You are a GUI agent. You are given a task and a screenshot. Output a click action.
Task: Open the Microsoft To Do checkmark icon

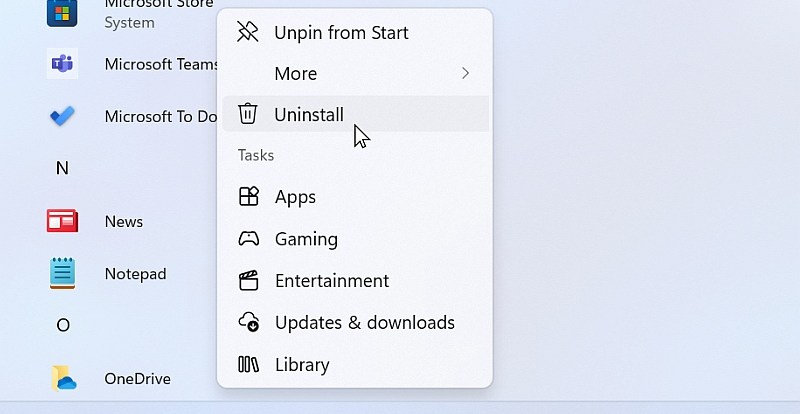point(62,116)
